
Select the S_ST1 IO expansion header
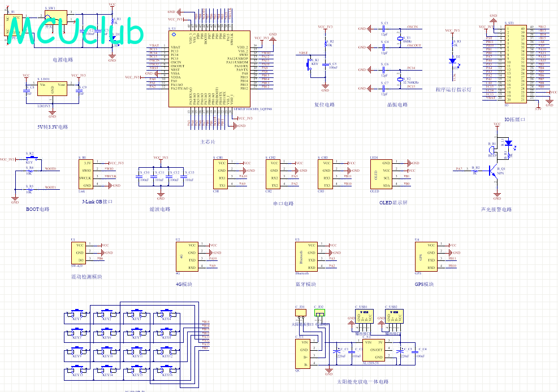pos(515,64)
